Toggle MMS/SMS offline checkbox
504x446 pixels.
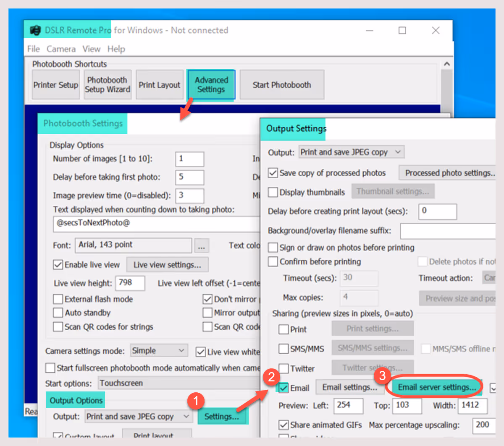pyautogui.click(x=426, y=349)
